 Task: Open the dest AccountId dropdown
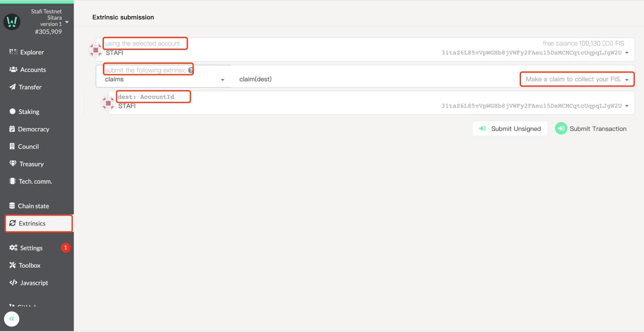627,106
